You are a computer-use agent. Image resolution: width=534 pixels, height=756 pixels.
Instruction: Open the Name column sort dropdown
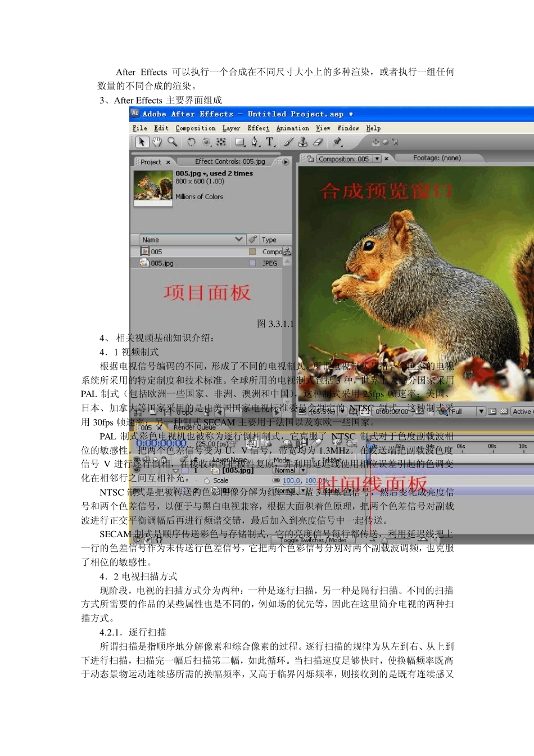tap(239, 239)
